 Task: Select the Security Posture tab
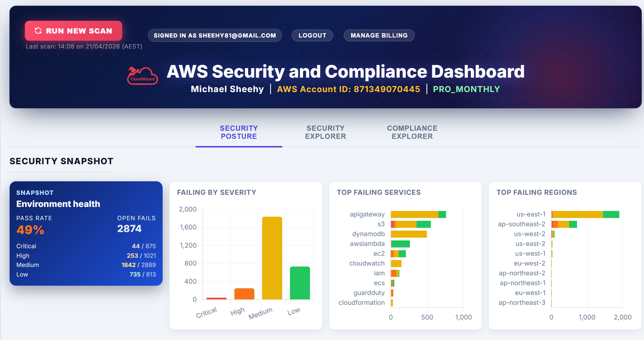tap(239, 132)
